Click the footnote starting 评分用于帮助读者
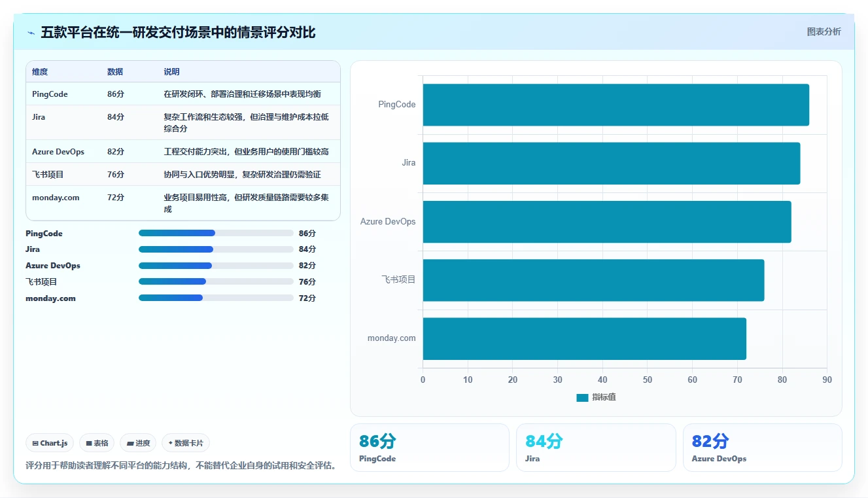The image size is (868, 498). (181, 466)
